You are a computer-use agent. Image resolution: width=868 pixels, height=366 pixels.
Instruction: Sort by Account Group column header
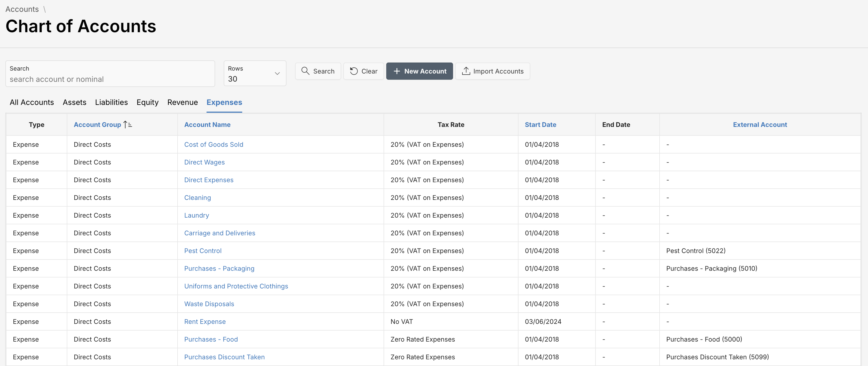(97, 125)
